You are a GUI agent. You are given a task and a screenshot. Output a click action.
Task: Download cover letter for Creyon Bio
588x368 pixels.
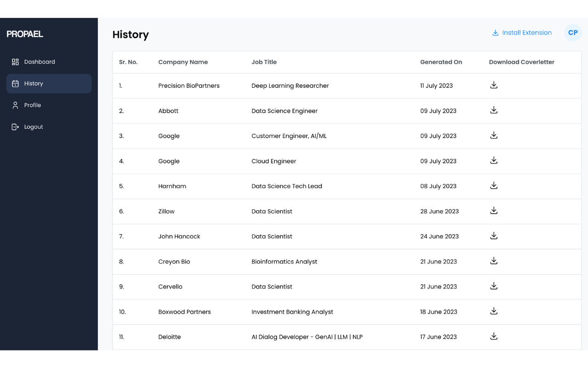pyautogui.click(x=494, y=261)
